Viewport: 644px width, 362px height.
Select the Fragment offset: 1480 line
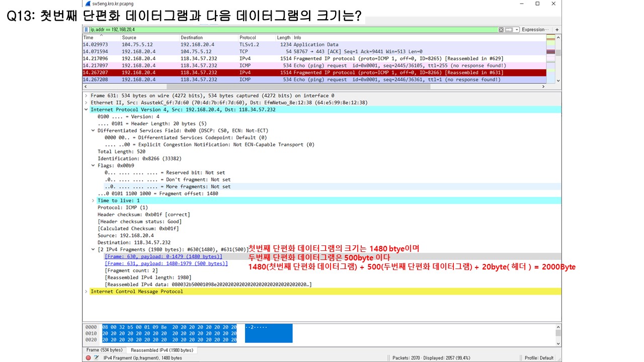point(158,194)
